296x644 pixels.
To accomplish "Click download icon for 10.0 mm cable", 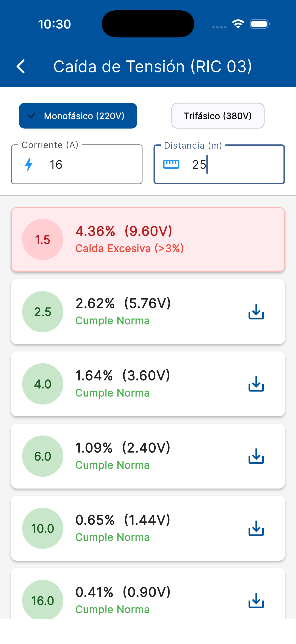I will pos(256,529).
